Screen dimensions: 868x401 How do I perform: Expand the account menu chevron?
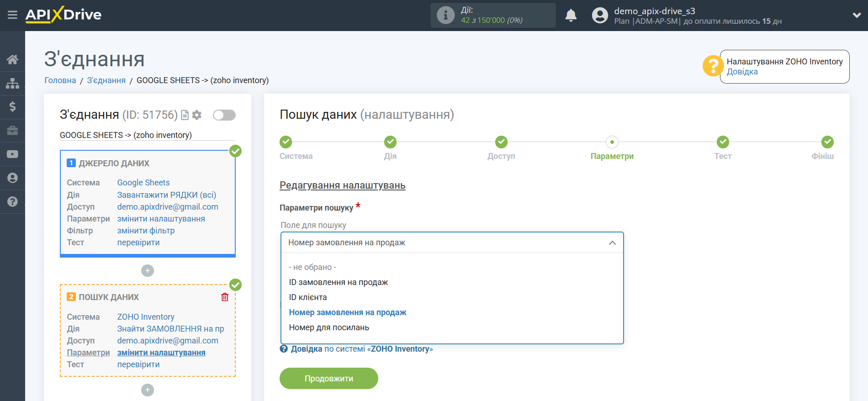tap(857, 15)
